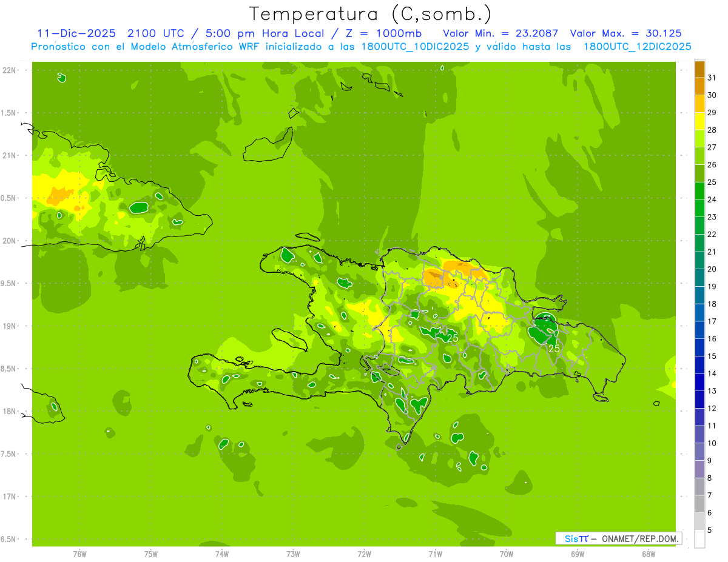
Task: Click the "10" value on color scale
Action: tap(712, 444)
